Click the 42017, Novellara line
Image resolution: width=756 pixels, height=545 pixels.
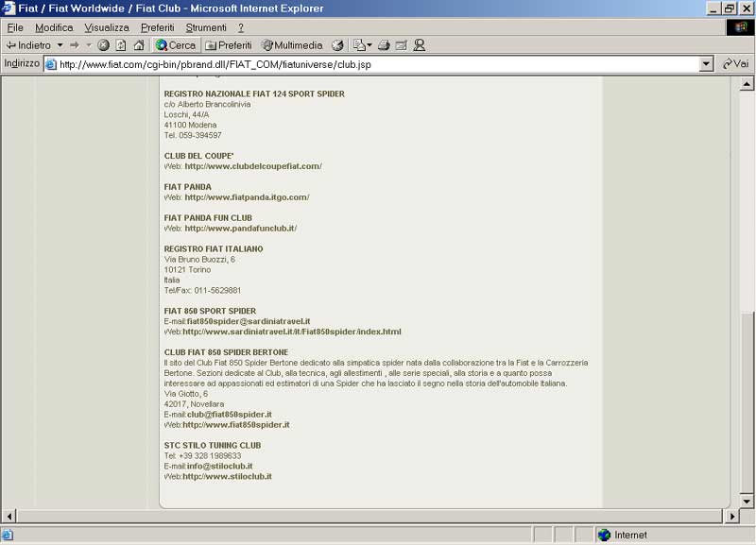(194, 404)
